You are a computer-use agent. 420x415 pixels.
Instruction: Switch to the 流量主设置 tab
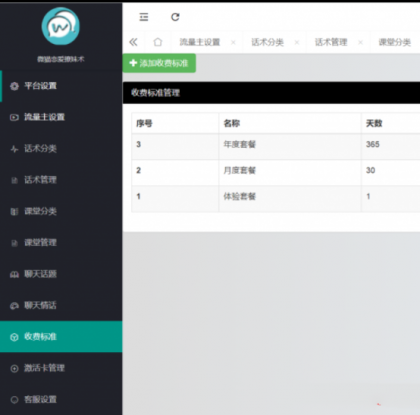coord(200,42)
